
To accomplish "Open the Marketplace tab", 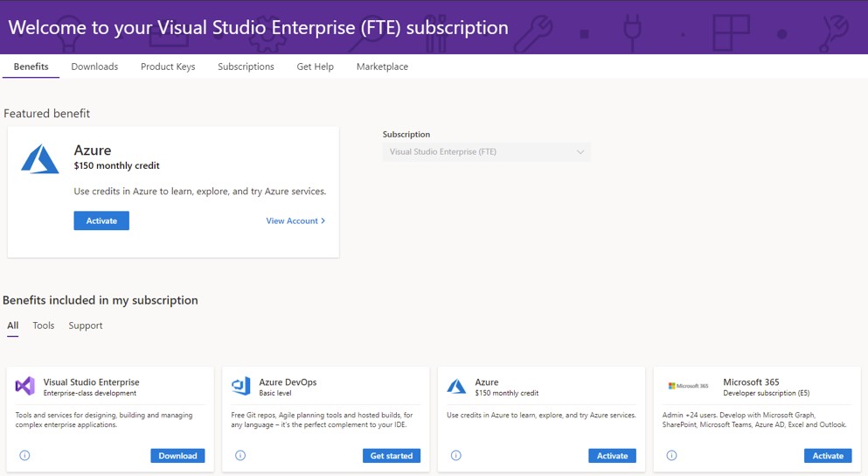I will pyautogui.click(x=382, y=66).
